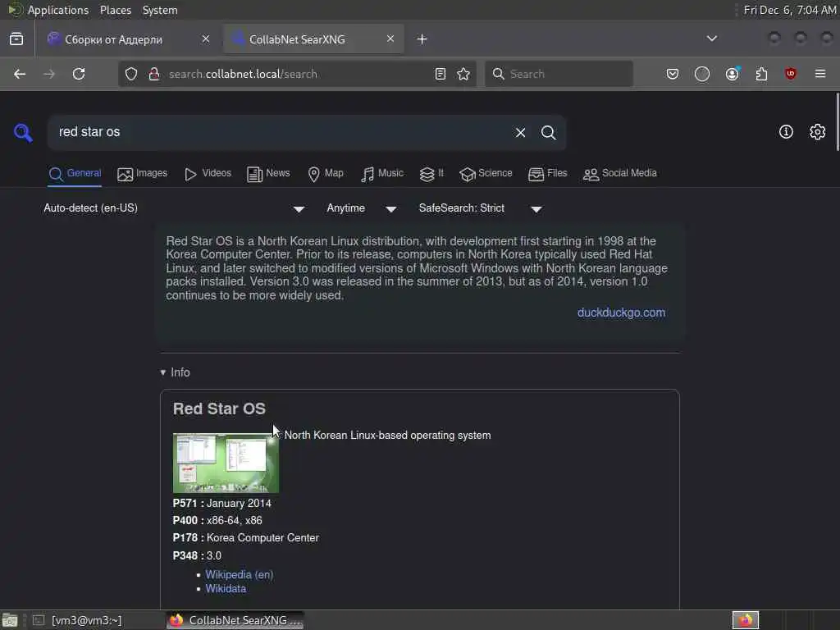Viewport: 840px width, 630px height.
Task: Open uBlock Origin extension icon
Action: [x=790, y=74]
